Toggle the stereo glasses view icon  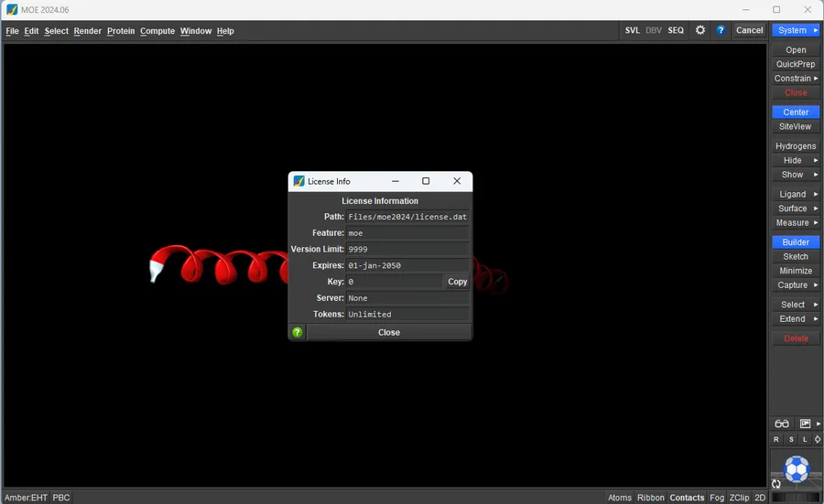[782, 424]
